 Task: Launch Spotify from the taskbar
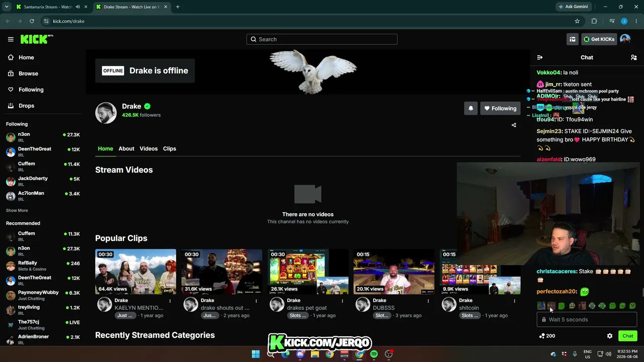[374, 354]
